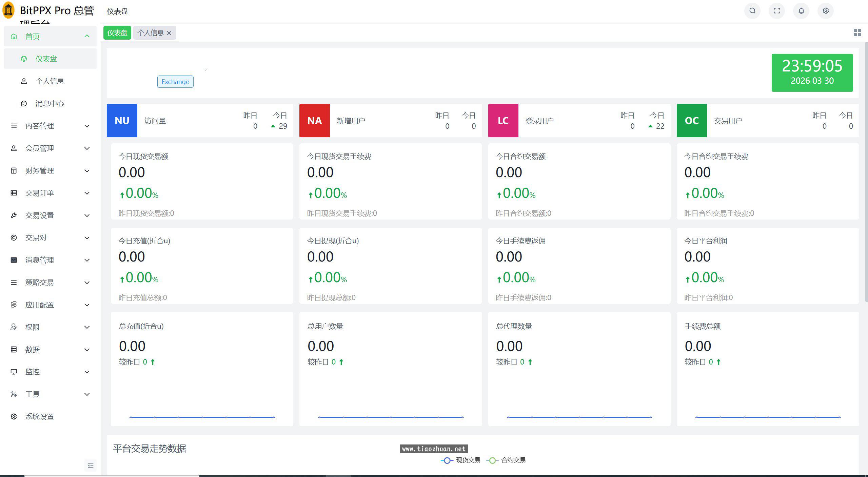
Task: Click the blue NU visits badge
Action: tap(122, 121)
